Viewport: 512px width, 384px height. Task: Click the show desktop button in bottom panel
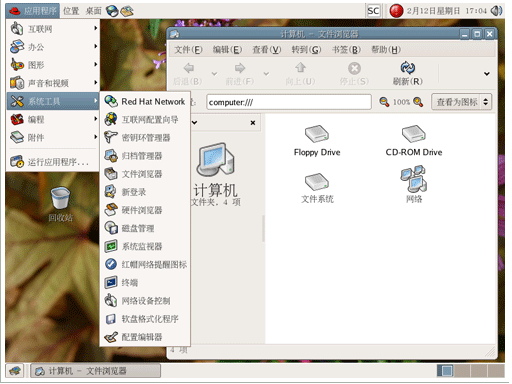tap(15, 371)
